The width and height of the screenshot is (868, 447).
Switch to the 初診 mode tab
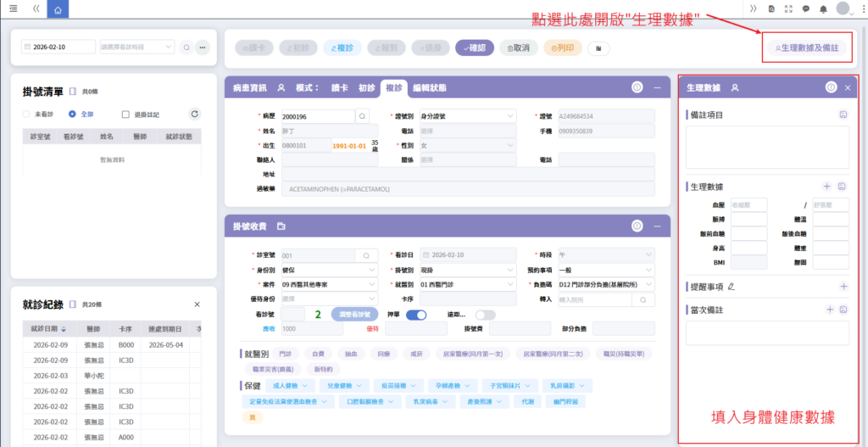click(366, 87)
